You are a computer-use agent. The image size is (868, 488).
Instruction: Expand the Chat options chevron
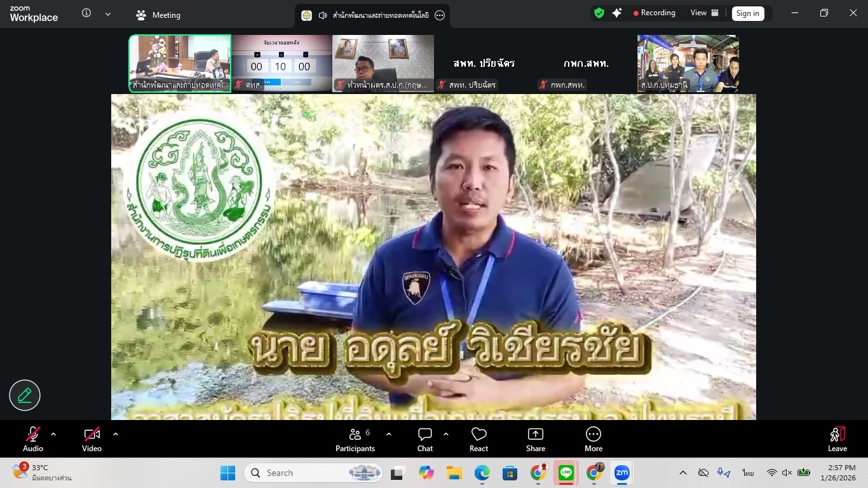[x=446, y=434]
